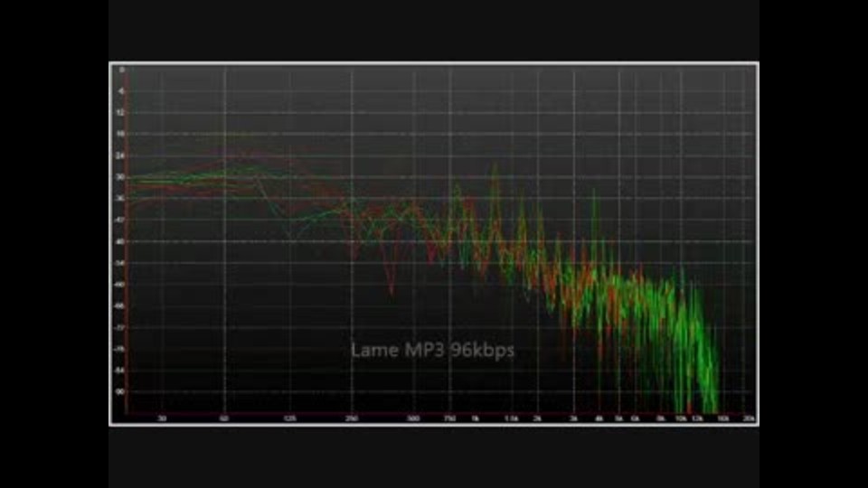Click the 2k frequency axis label

click(537, 418)
